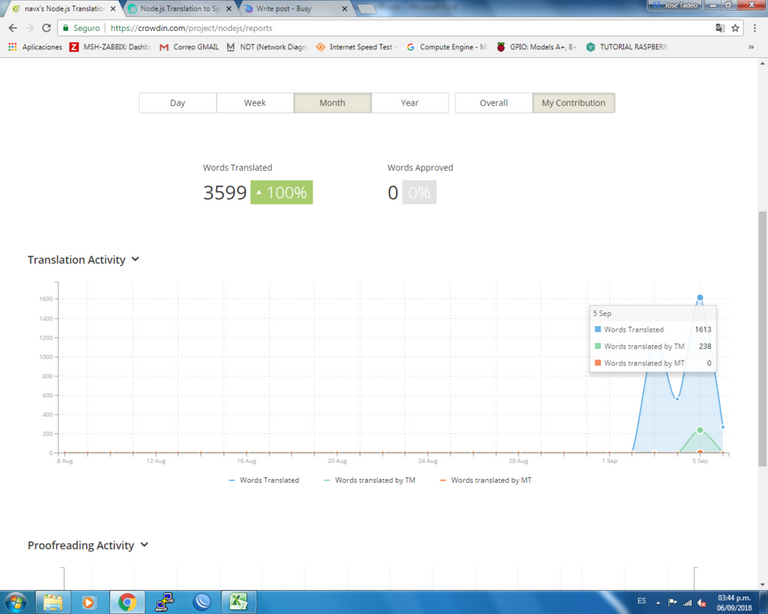The width and height of the screenshot is (768, 614).
Task: Show more bookmarks with the chevron
Action: click(x=751, y=47)
